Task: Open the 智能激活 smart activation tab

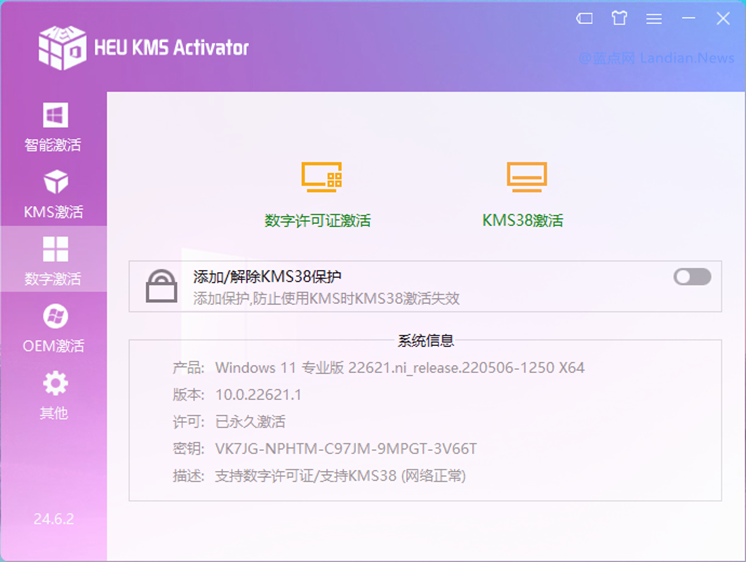Action: click(53, 126)
